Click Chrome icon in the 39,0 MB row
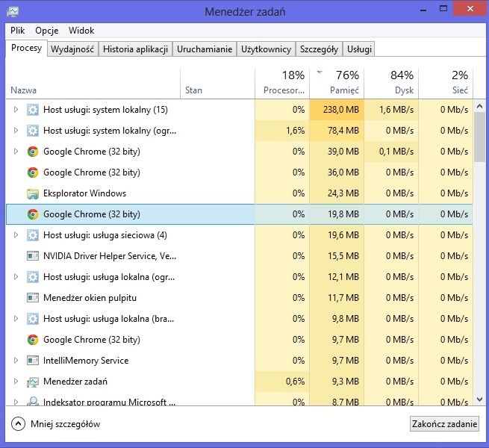Viewport: 489px width, 448px height. tap(33, 152)
